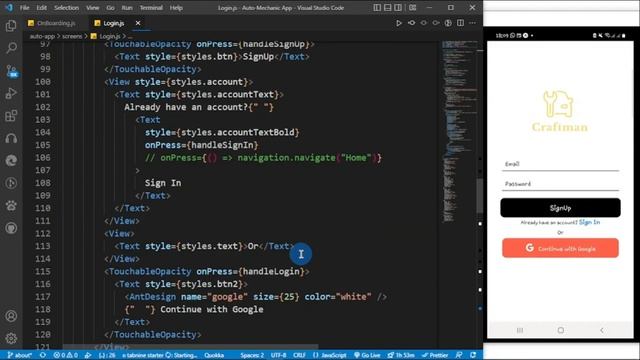The image size is (640, 360).
Task: Click Customize Layout icon in title bar
Action: [x=413, y=8]
